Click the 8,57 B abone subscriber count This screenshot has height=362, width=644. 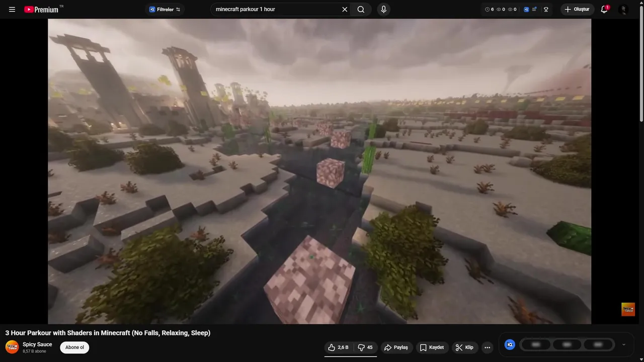click(34, 351)
